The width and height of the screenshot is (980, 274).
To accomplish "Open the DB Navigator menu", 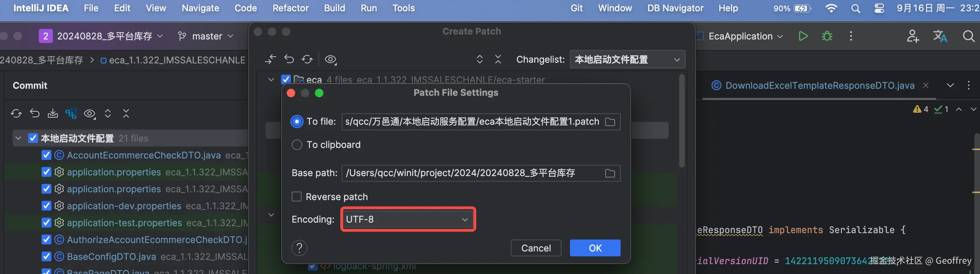I will pos(675,8).
